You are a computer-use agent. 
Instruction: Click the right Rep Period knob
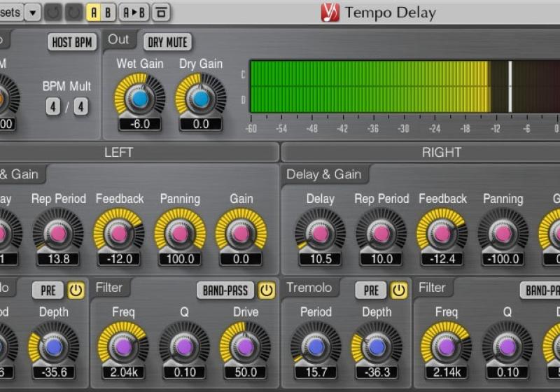pyautogui.click(x=381, y=233)
